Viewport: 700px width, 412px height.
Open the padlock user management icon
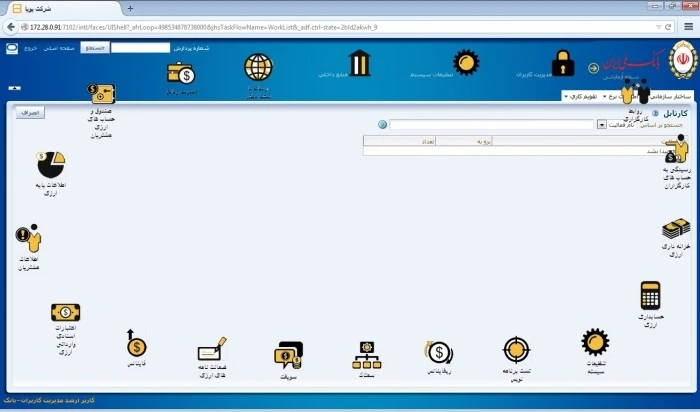click(x=563, y=63)
